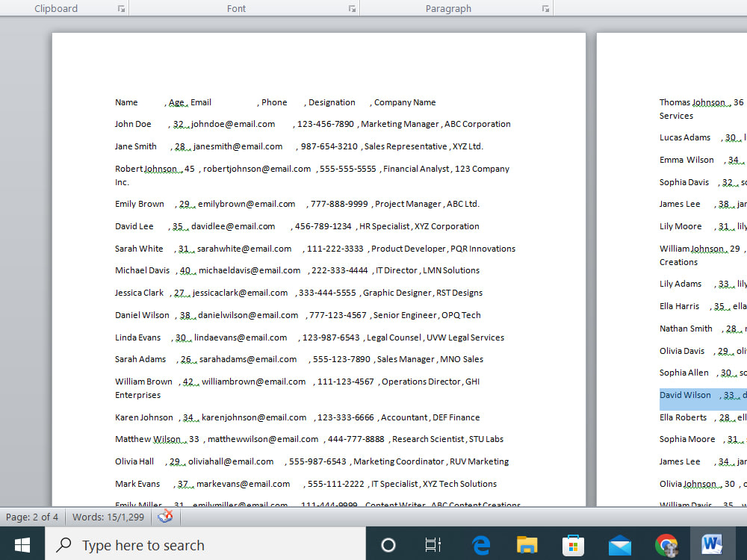Open Mail app from taskbar
The width and height of the screenshot is (747, 560).
(620, 544)
